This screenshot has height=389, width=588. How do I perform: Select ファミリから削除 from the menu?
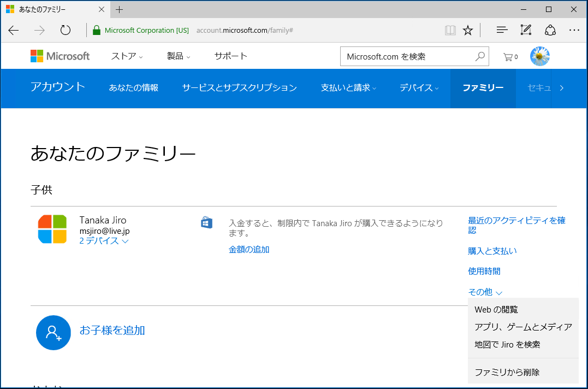[x=507, y=372]
